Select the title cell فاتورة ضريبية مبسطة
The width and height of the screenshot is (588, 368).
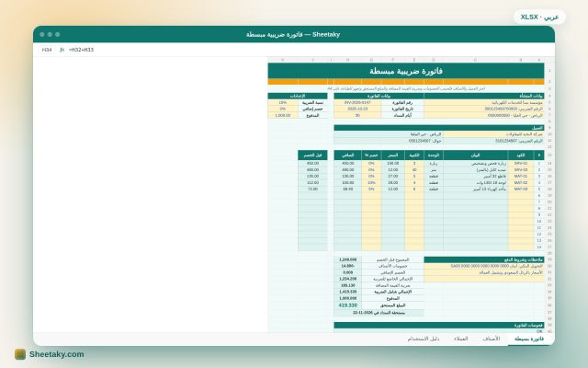pyautogui.click(x=406, y=71)
